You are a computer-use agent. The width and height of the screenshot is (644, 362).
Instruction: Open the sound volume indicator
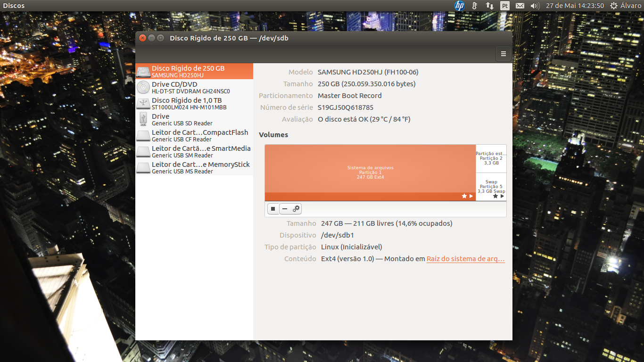[x=535, y=6]
